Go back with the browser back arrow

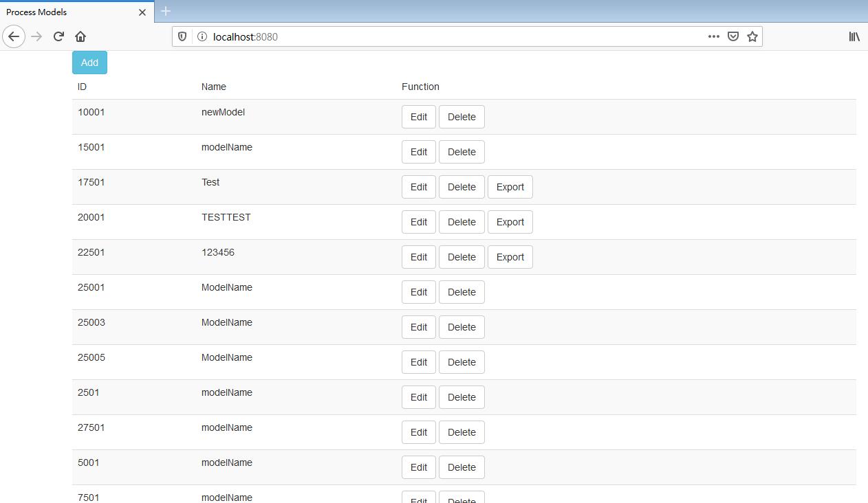14,36
